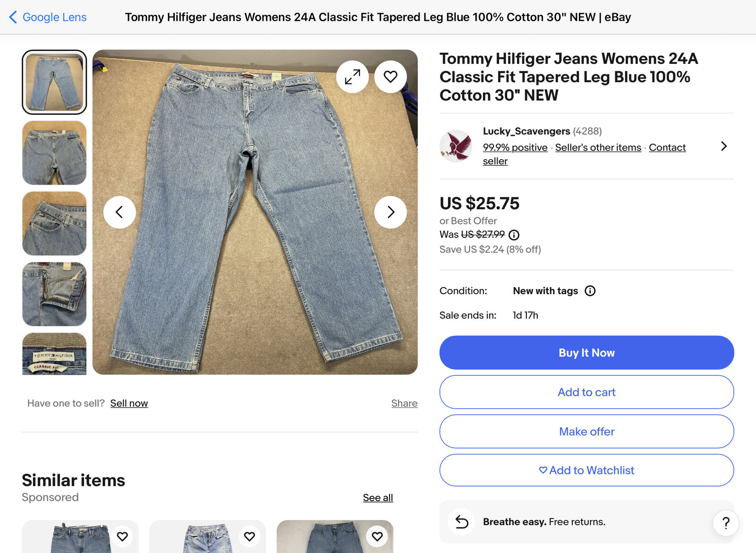The image size is (756, 553).
Task: Click the Lucky_Scavengers seller avatar
Action: pyautogui.click(x=455, y=146)
